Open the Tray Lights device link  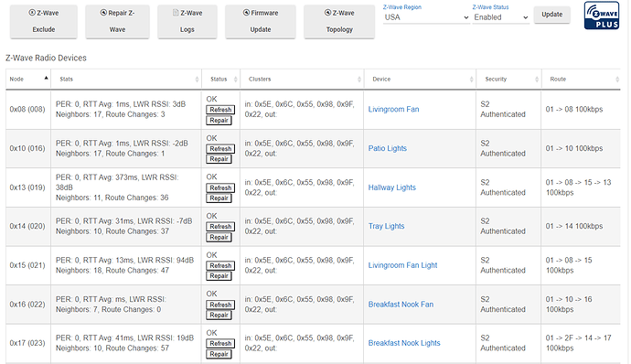(x=386, y=226)
